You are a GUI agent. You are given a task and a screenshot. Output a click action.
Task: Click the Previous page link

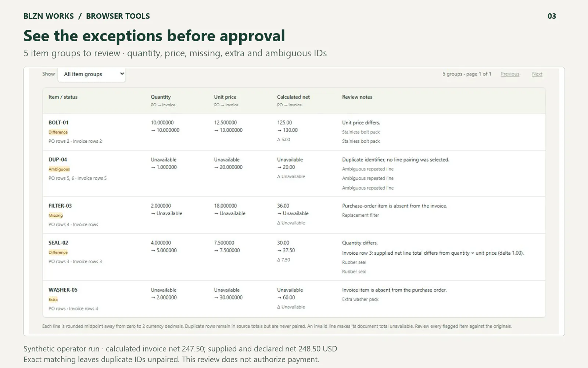[x=510, y=74]
